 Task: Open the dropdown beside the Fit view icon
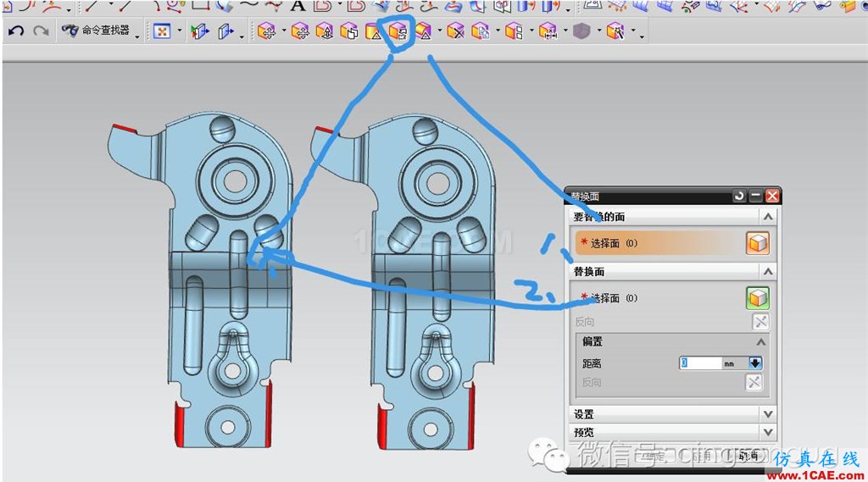click(180, 31)
